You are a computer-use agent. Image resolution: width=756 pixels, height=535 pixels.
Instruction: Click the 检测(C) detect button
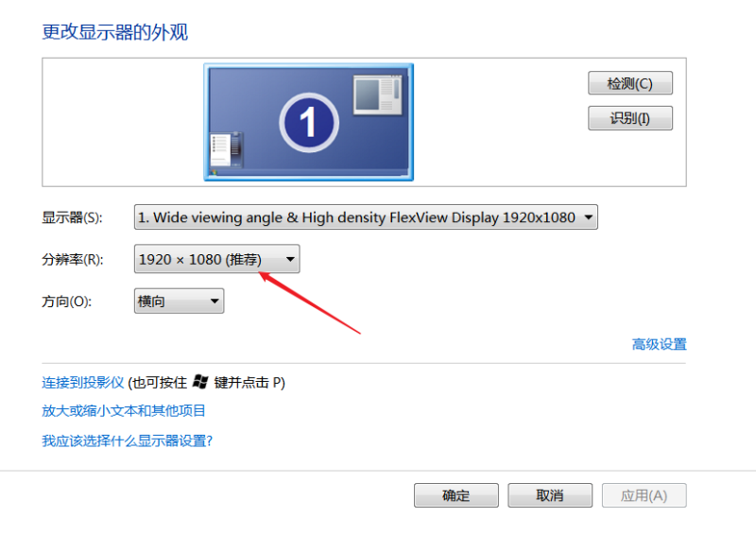coord(629,83)
